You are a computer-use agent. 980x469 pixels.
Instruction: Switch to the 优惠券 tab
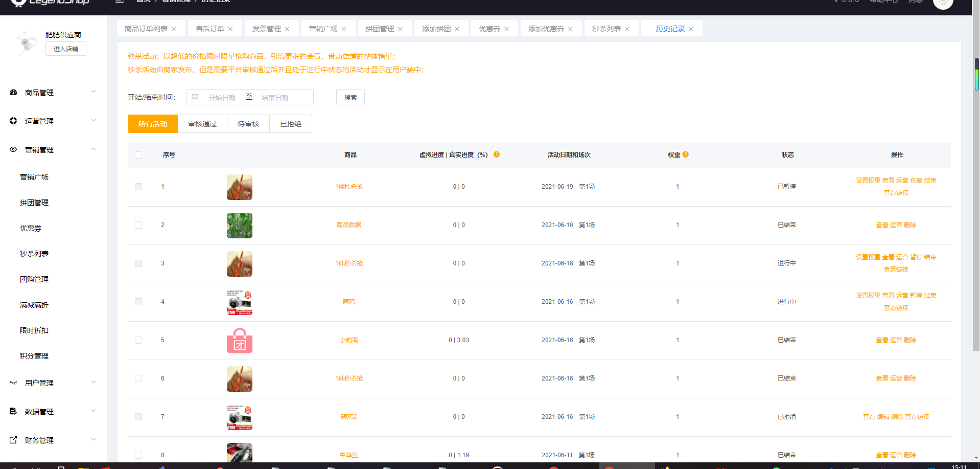pyautogui.click(x=489, y=29)
